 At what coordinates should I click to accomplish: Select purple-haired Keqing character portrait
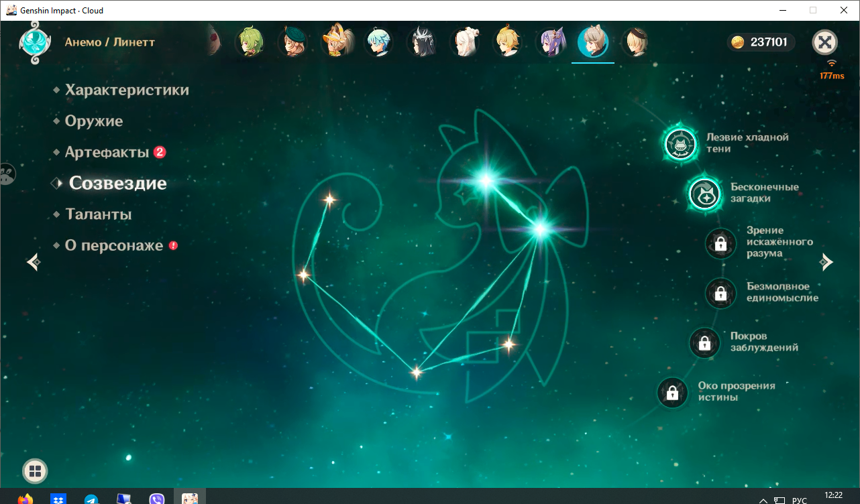point(551,42)
